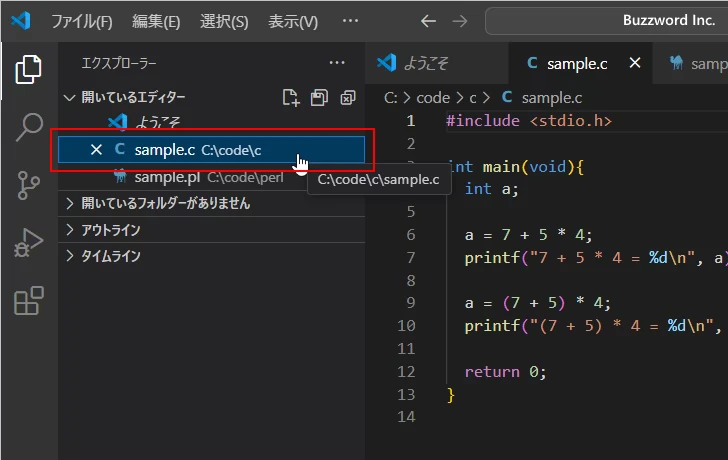Close the sample.c editor tab
This screenshot has height=460, width=728.
point(635,63)
